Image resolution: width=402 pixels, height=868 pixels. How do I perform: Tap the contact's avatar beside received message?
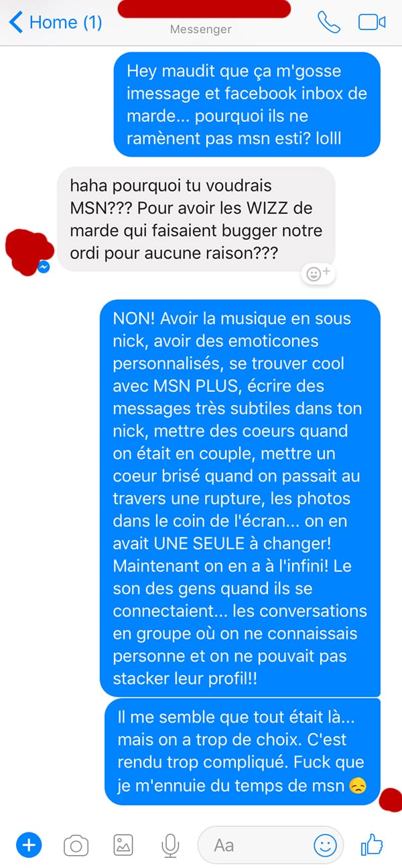(x=27, y=249)
